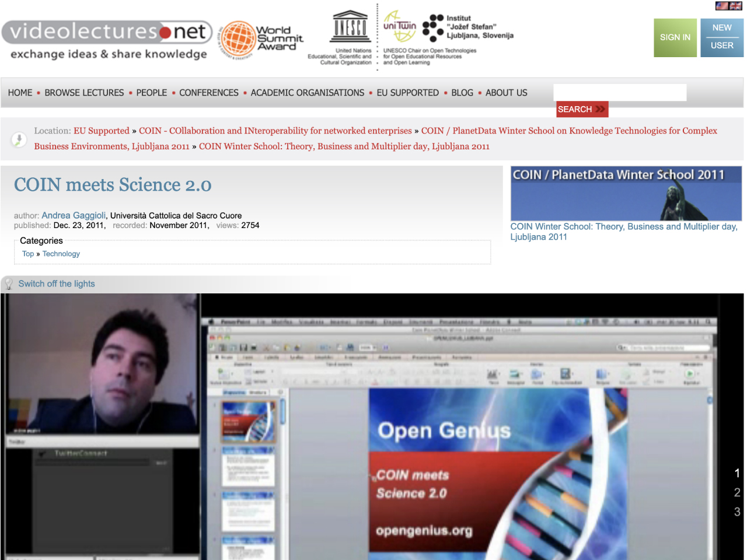The height and width of the screenshot is (560, 747).
Task: Open the HOME menu item
Action: pyautogui.click(x=20, y=93)
